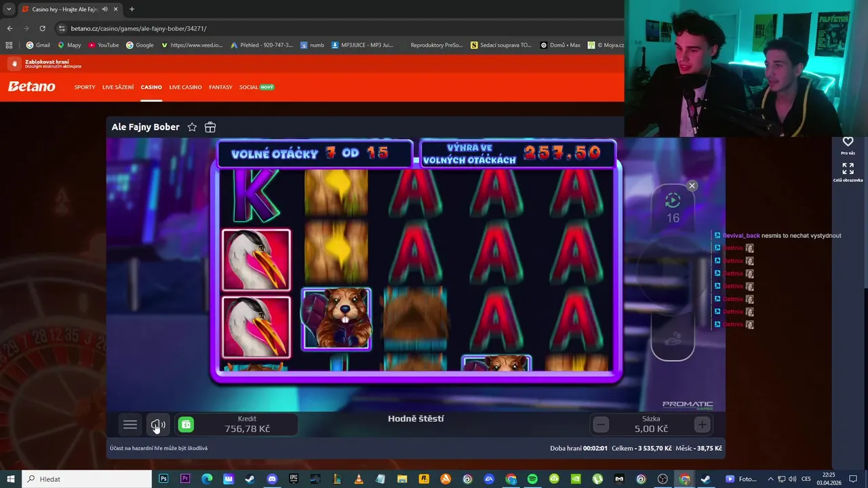Open Chrome tab search dropdown arrow
868x488 pixels.
point(8,9)
